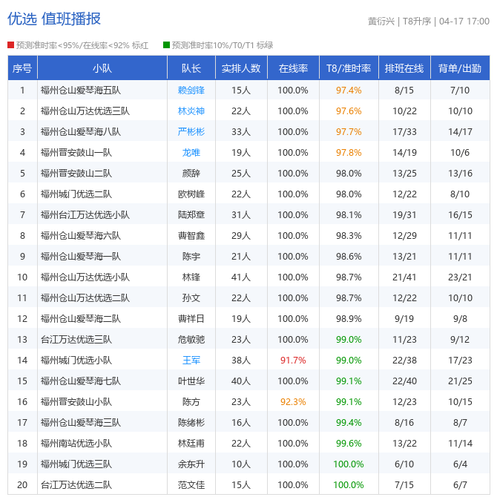Click the 98.3% on-time rate cell
The image size is (497, 500).
349,236
